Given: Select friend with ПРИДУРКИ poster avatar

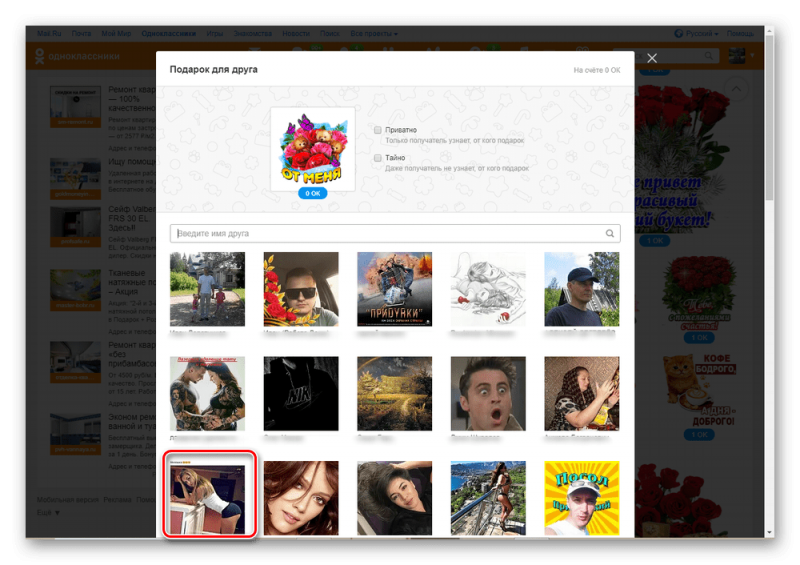Looking at the screenshot, I should [394, 289].
